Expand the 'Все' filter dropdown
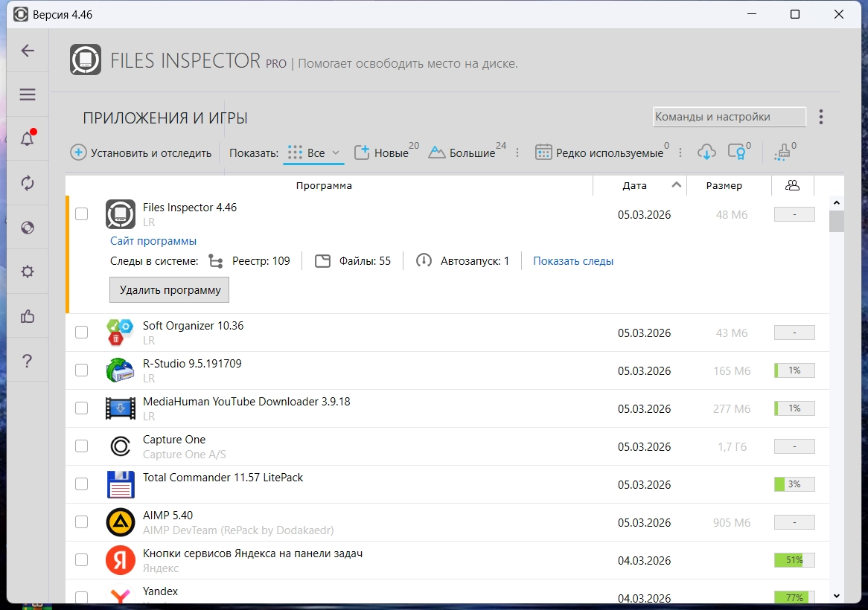This screenshot has height=610, width=868. click(x=313, y=152)
